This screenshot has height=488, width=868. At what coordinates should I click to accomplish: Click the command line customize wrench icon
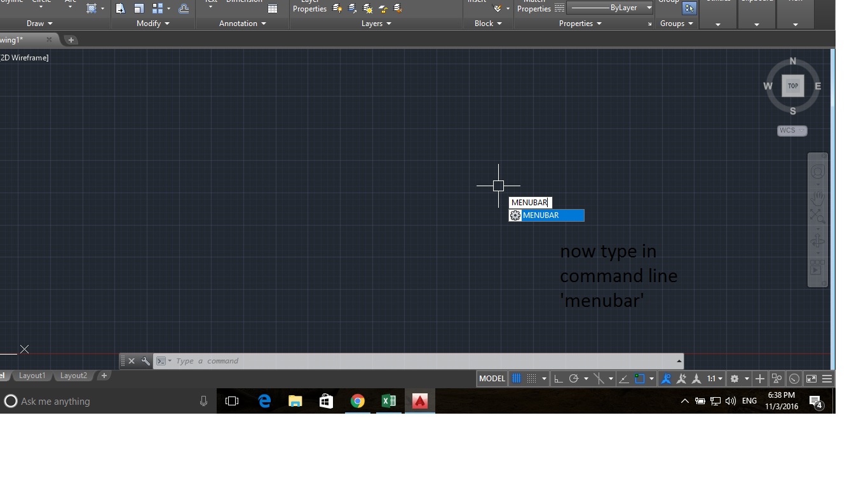pyautogui.click(x=146, y=361)
